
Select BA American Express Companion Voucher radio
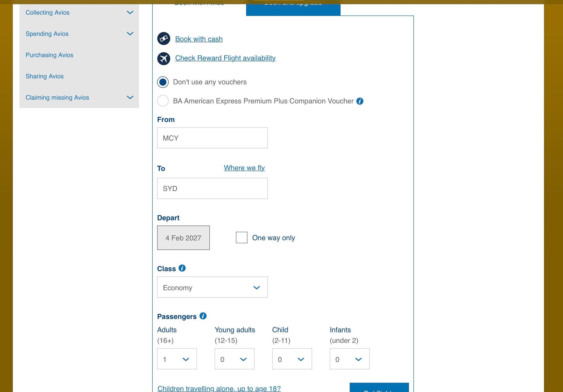coord(163,101)
